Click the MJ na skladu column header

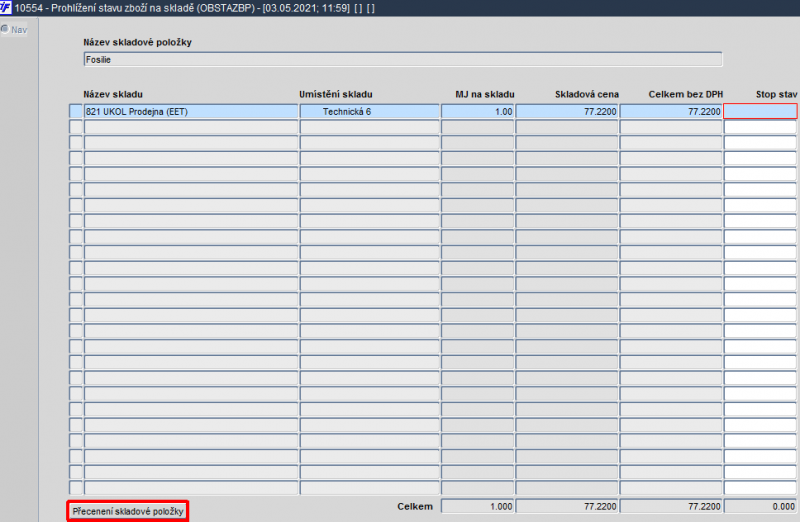click(485, 94)
